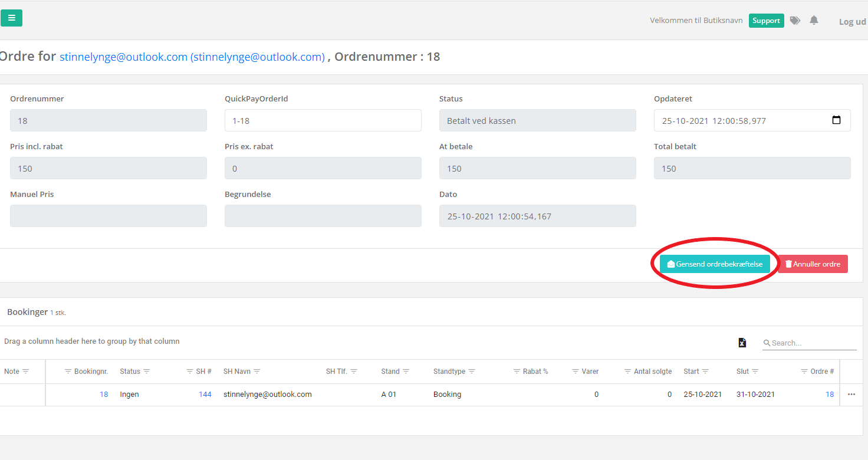Click Gensend ordrebekræftelse button
The image size is (868, 460).
pyautogui.click(x=715, y=264)
